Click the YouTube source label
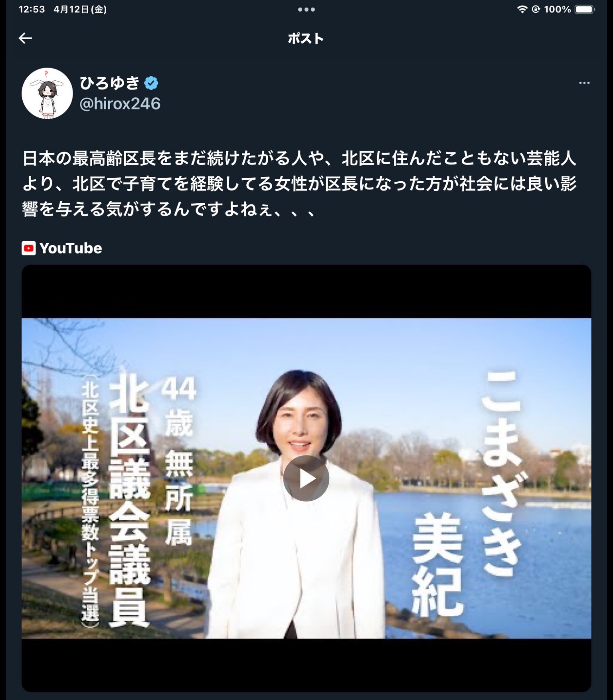Image resolution: width=613 pixels, height=700 pixels. pos(71,248)
